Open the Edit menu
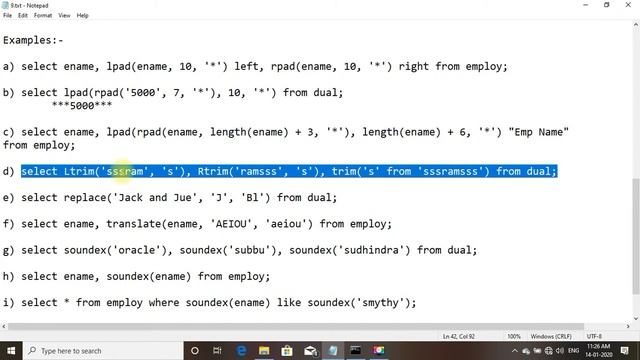 pos(23,16)
